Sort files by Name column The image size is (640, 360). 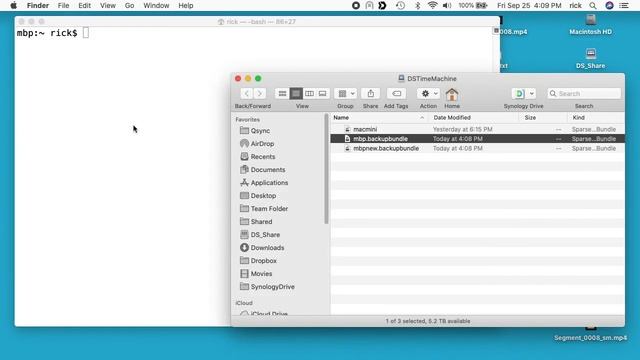379,118
